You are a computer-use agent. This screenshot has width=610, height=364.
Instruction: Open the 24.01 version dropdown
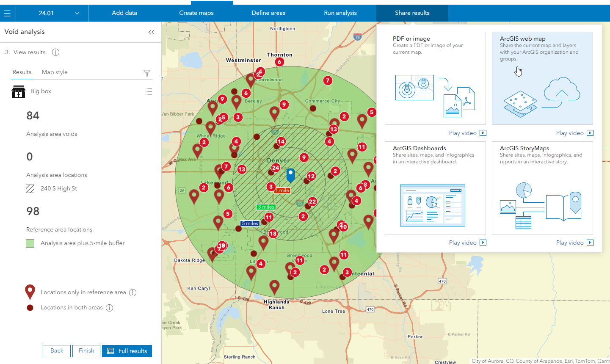(x=52, y=13)
